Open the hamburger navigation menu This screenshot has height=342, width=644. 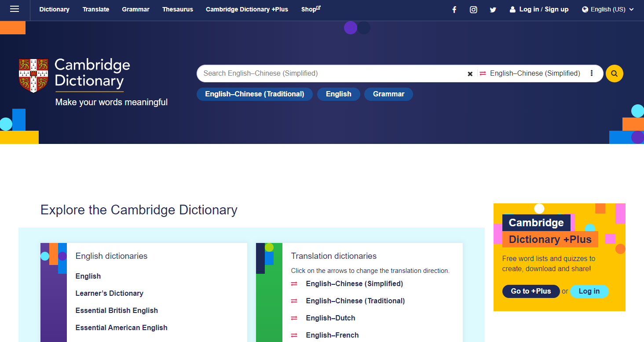[15, 9]
